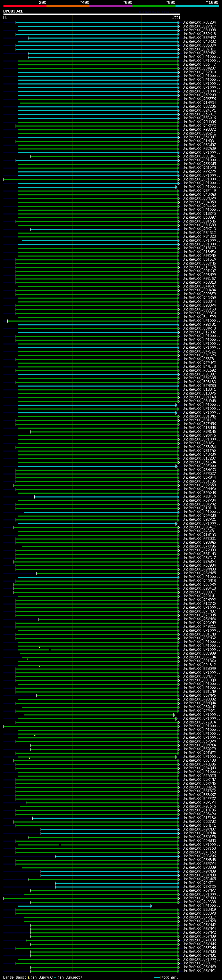Select UniRef100_Q962T1 entry
This screenshot has height=980, width=222.
pyautogui.click(x=199, y=133)
